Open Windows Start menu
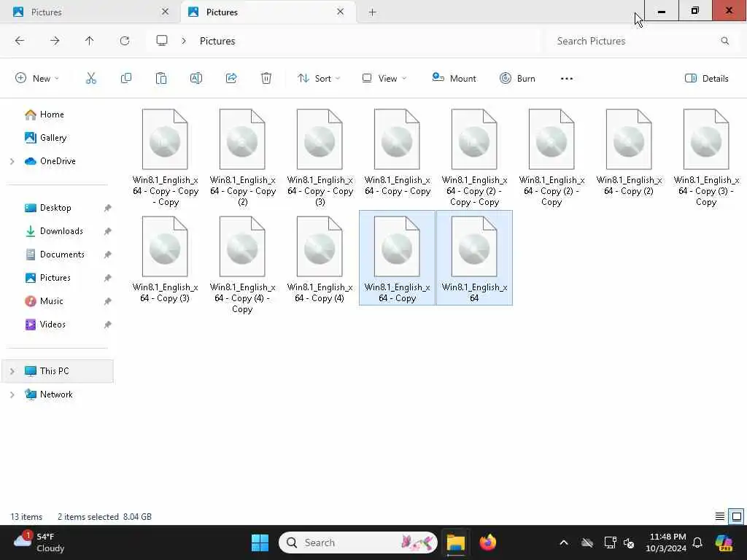Viewport: 747px width, 560px height. pos(260,542)
